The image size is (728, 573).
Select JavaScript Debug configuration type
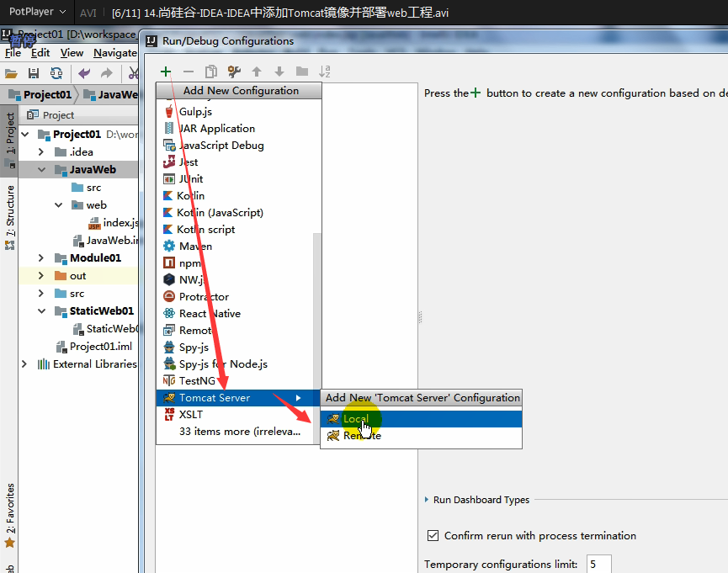[x=238, y=146]
